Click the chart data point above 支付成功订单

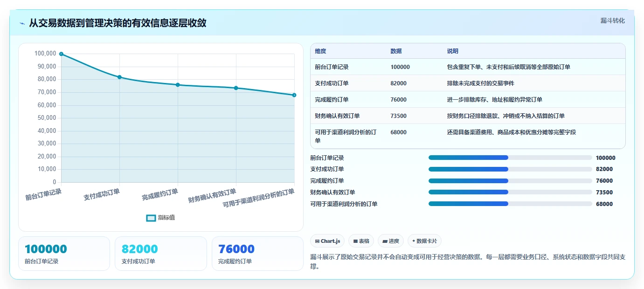pos(119,77)
